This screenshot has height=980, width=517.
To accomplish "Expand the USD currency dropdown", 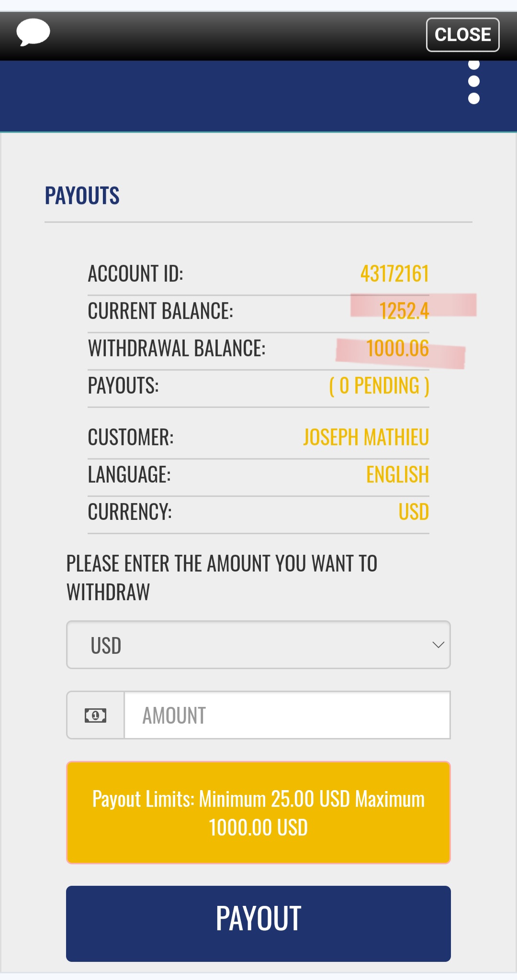I will tap(258, 645).
